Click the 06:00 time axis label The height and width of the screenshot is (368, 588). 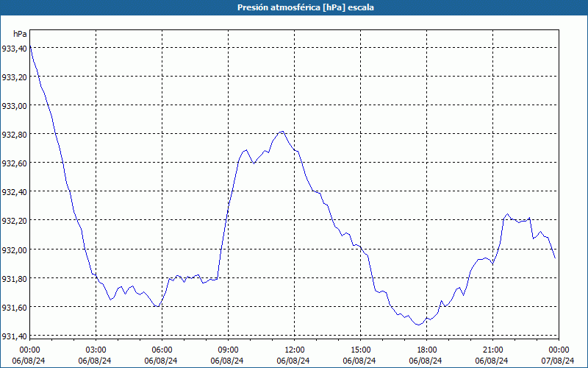click(162, 350)
